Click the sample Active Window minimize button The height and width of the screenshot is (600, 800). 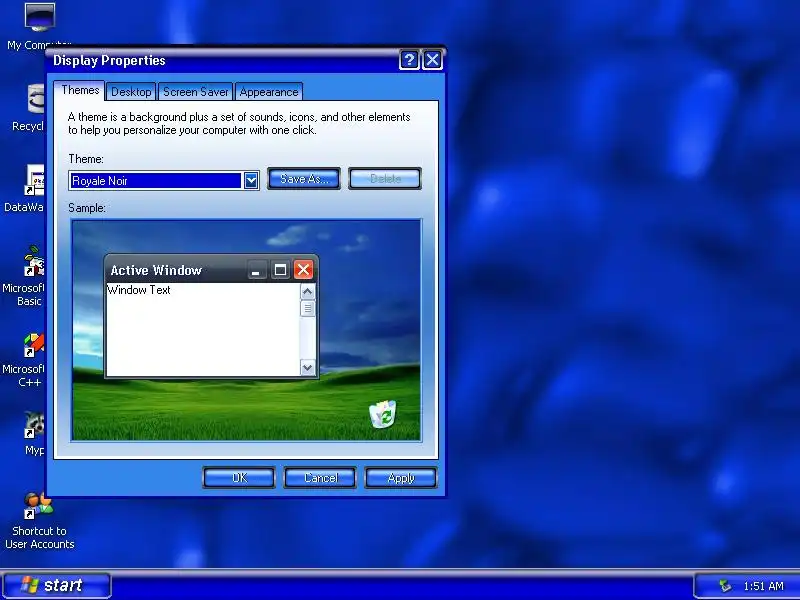[x=257, y=269]
